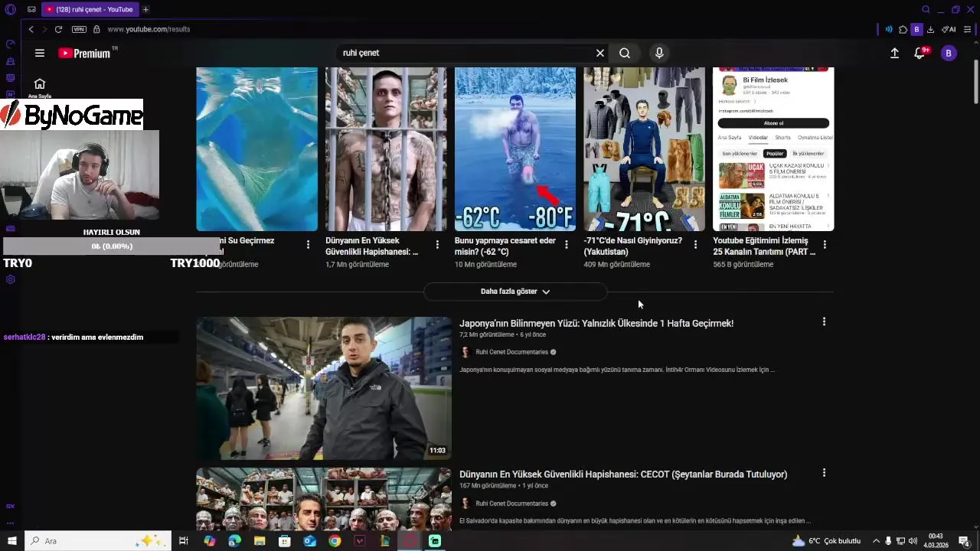The image size is (980, 551).
Task: Open the -71°C'de Nasıl Giyiniyoruz short title
Action: coord(632,246)
